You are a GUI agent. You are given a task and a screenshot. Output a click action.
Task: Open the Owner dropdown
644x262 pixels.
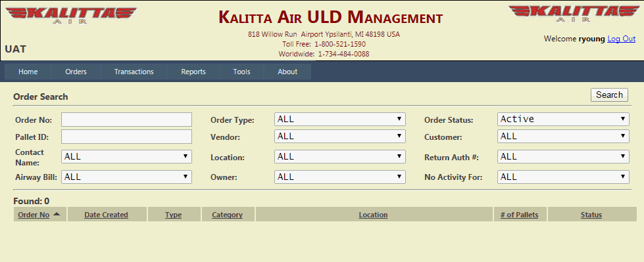pos(339,177)
